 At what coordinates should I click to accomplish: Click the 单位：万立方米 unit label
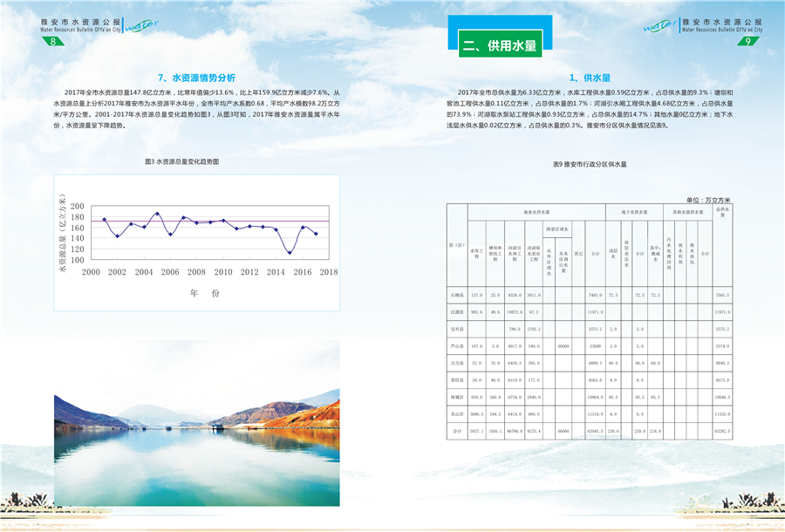point(709,200)
